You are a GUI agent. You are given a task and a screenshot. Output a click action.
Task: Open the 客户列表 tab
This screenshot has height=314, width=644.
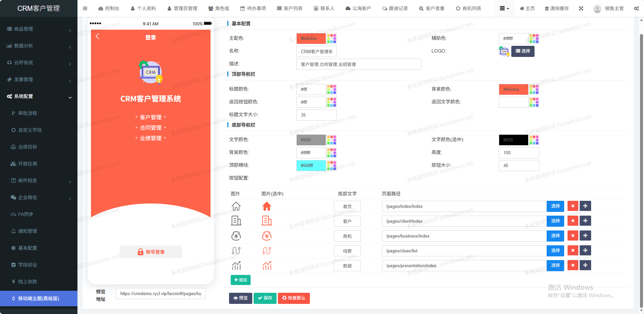[290, 8]
